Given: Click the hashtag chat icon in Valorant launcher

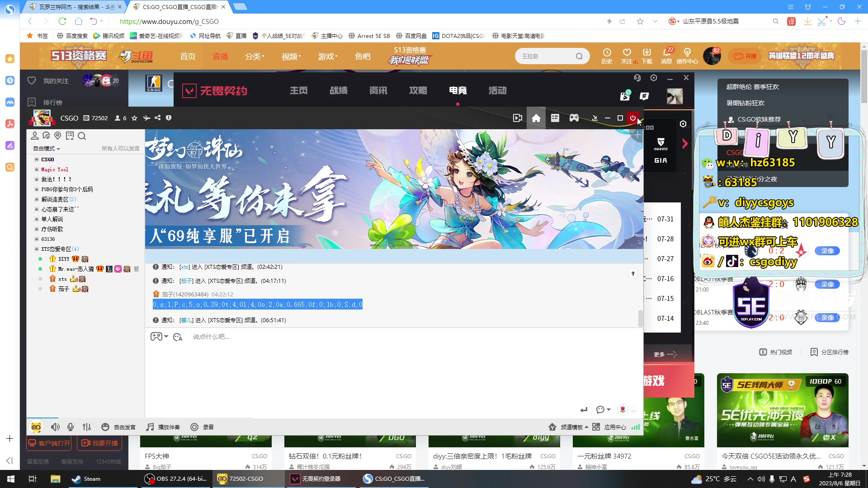Looking at the screenshot, I should coord(645,96).
